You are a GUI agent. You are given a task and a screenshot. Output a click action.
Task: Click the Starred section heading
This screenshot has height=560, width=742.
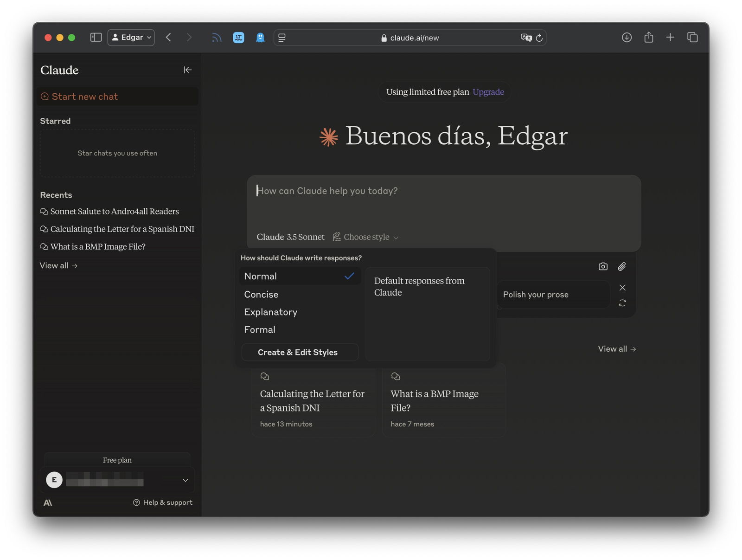point(55,121)
